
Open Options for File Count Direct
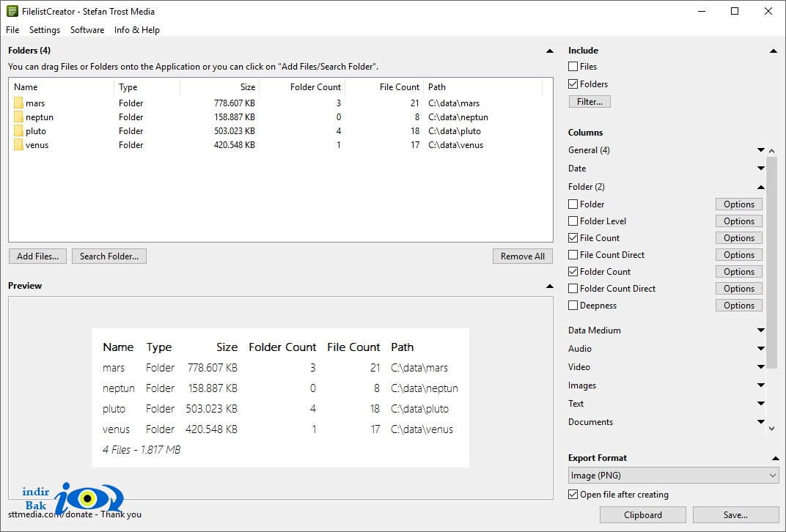739,255
